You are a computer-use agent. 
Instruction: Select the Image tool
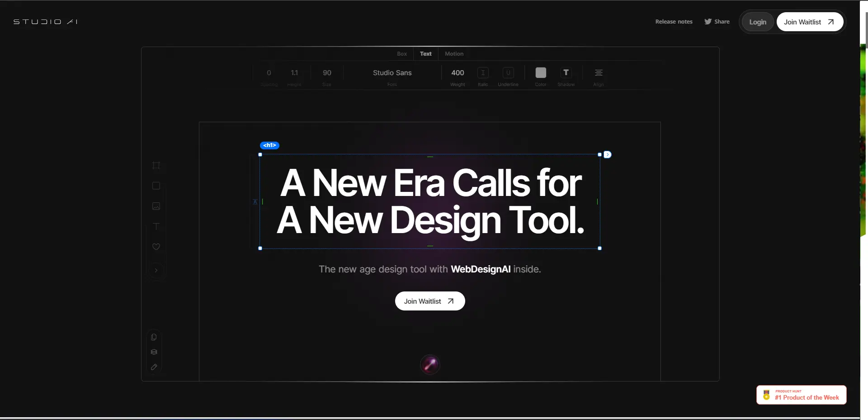coord(156,206)
